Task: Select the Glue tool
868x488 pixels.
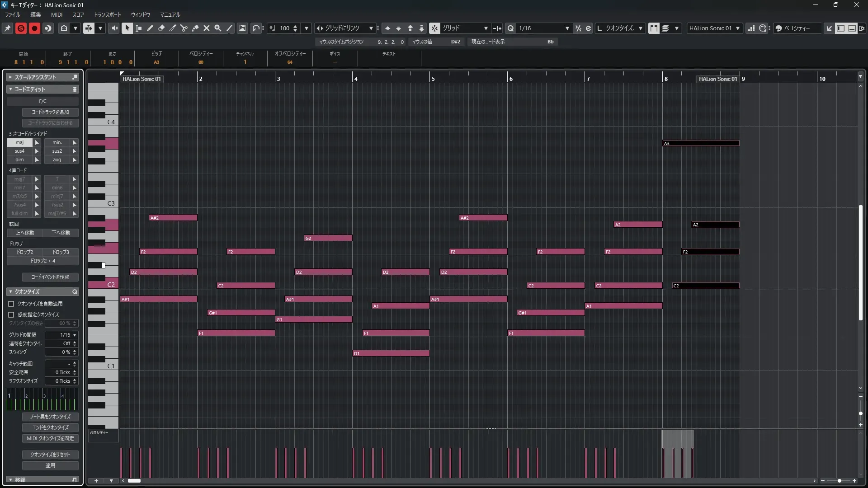Action: pos(195,28)
